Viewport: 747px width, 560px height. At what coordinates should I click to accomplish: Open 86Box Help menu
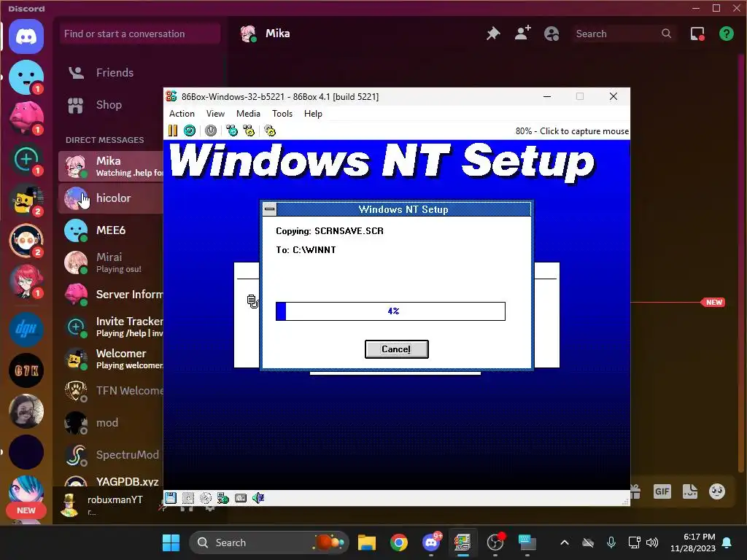(x=313, y=113)
